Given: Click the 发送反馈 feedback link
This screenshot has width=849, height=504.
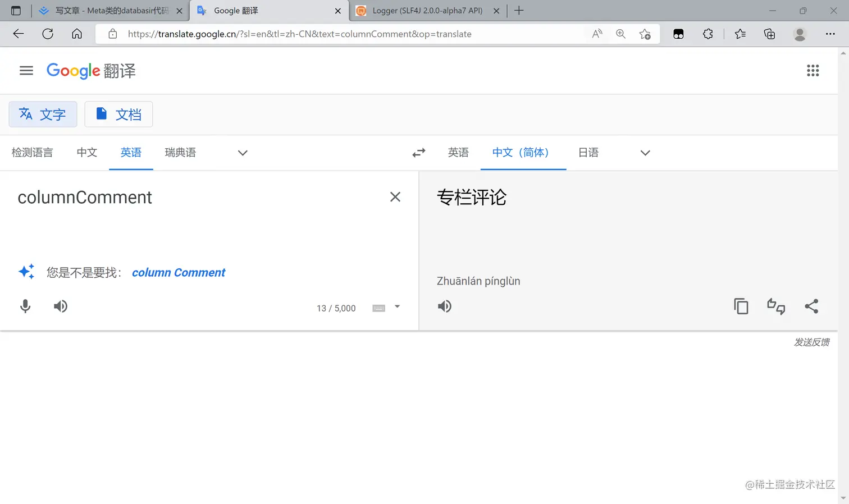Looking at the screenshot, I should 811,342.
